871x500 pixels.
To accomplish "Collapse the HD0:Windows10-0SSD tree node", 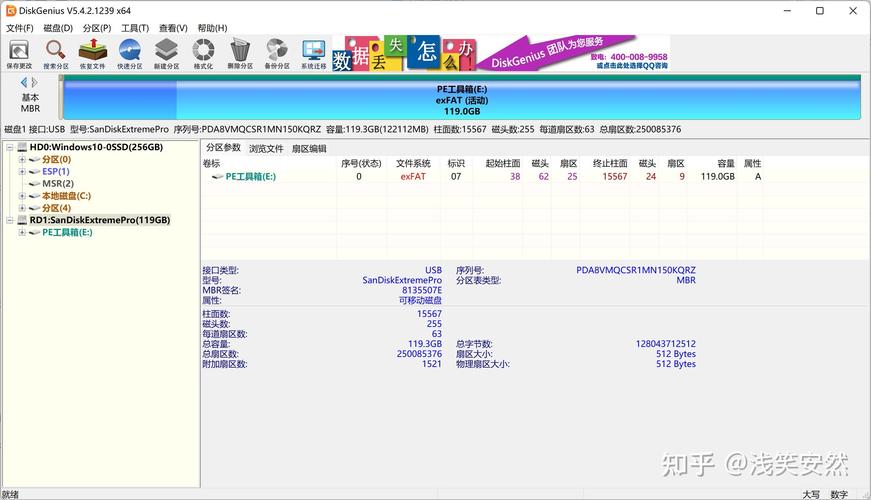I will pos(9,147).
